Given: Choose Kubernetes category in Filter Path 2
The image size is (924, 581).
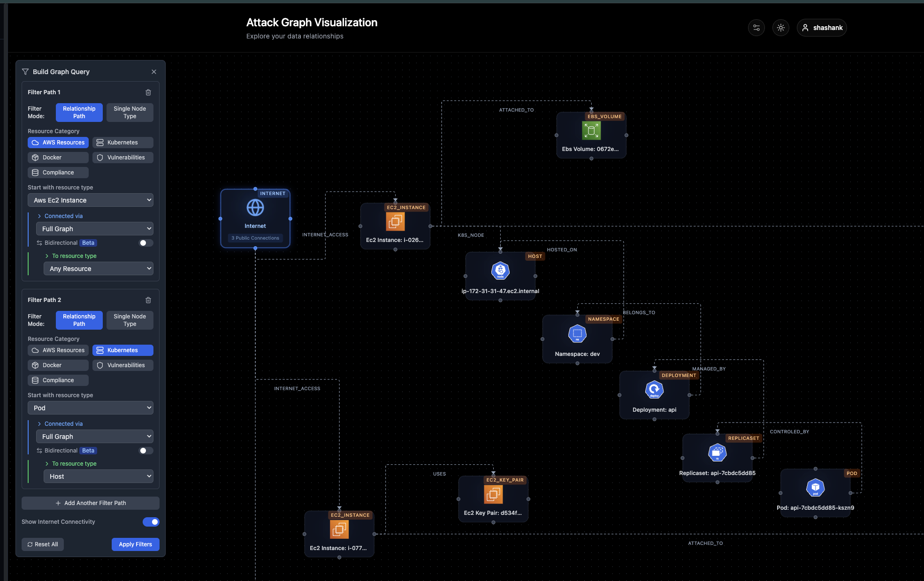Looking at the screenshot, I should 123,350.
